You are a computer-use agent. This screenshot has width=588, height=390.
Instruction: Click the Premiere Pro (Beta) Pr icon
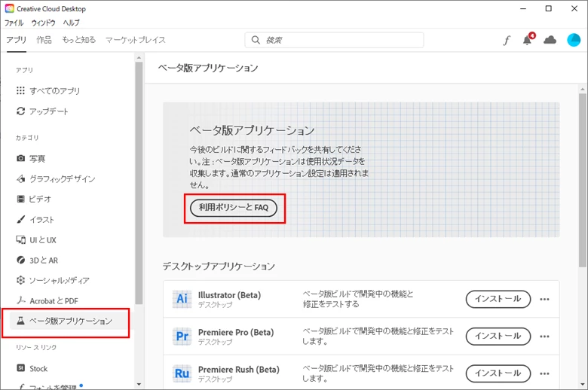coord(182,336)
